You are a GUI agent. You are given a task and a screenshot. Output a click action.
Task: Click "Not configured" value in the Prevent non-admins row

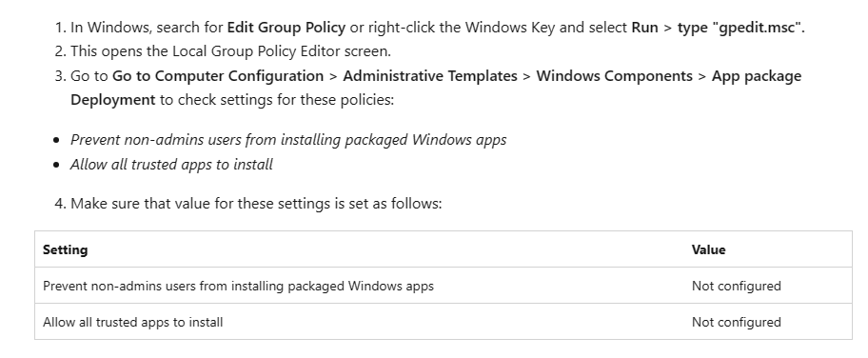737,286
